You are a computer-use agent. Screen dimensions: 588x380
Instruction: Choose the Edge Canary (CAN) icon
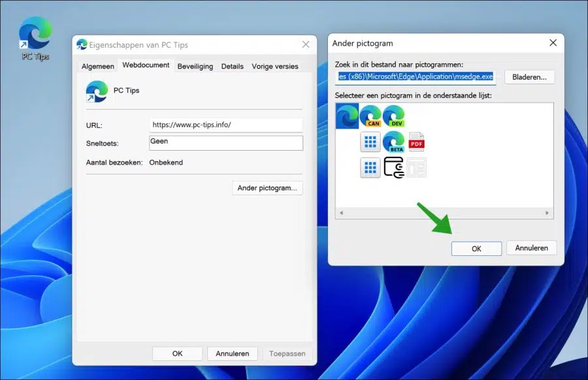pos(370,116)
